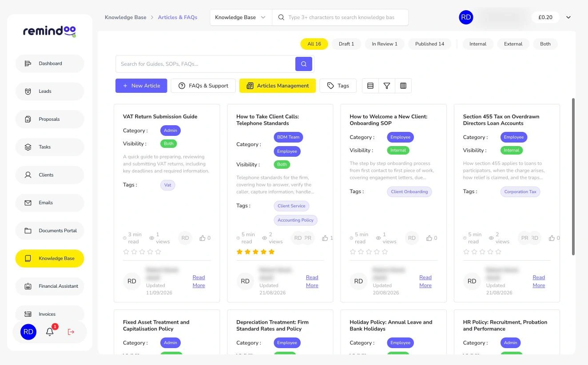Image resolution: width=588 pixels, height=365 pixels.
Task: Click the remindoo logo
Action: point(49,31)
